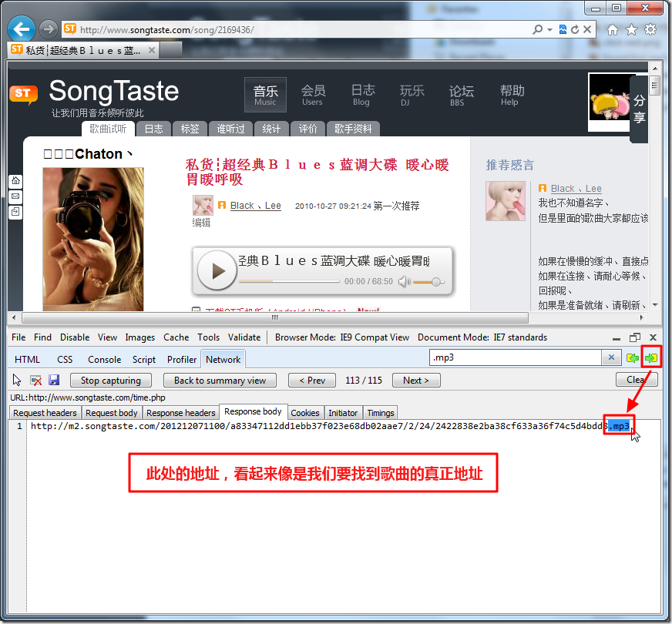Clear the search box with X
This screenshot has height=624, width=672.
pos(612,357)
